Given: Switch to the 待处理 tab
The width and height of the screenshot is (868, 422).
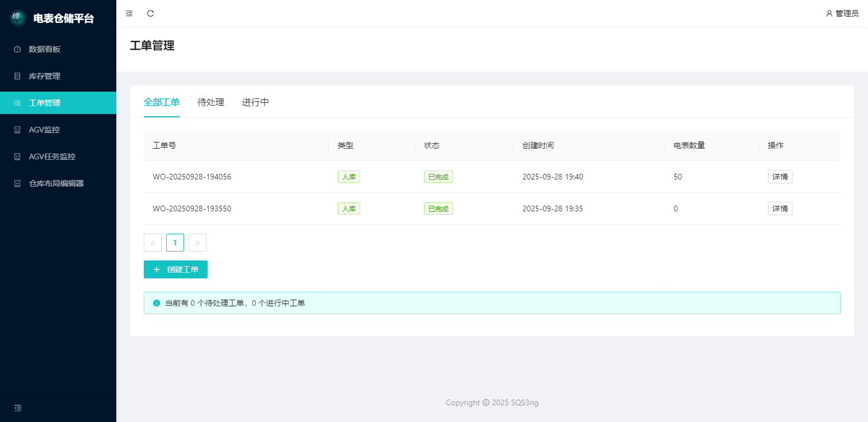Looking at the screenshot, I should pyautogui.click(x=211, y=102).
